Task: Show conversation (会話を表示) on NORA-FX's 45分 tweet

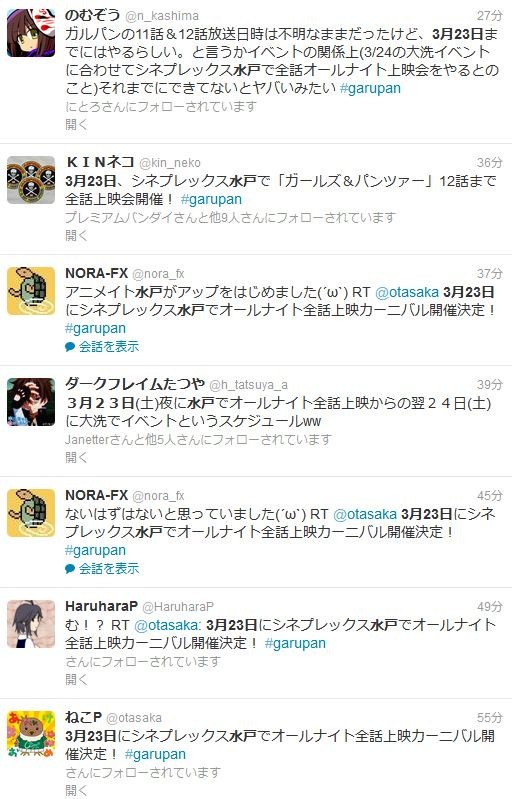Action: point(109,569)
